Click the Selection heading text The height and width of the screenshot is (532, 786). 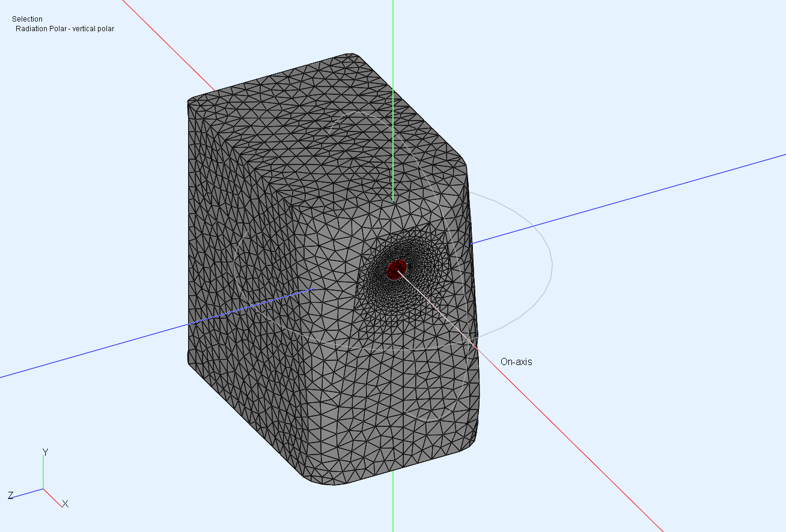tap(27, 19)
